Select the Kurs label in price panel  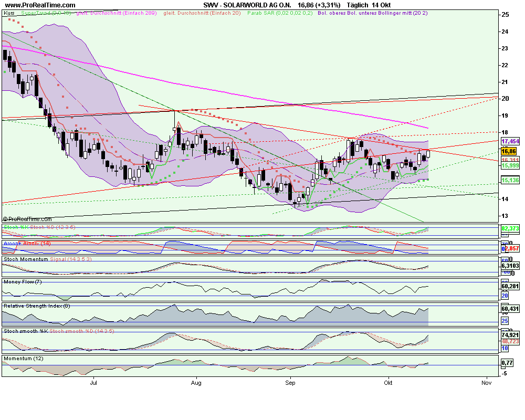[x=9, y=13]
